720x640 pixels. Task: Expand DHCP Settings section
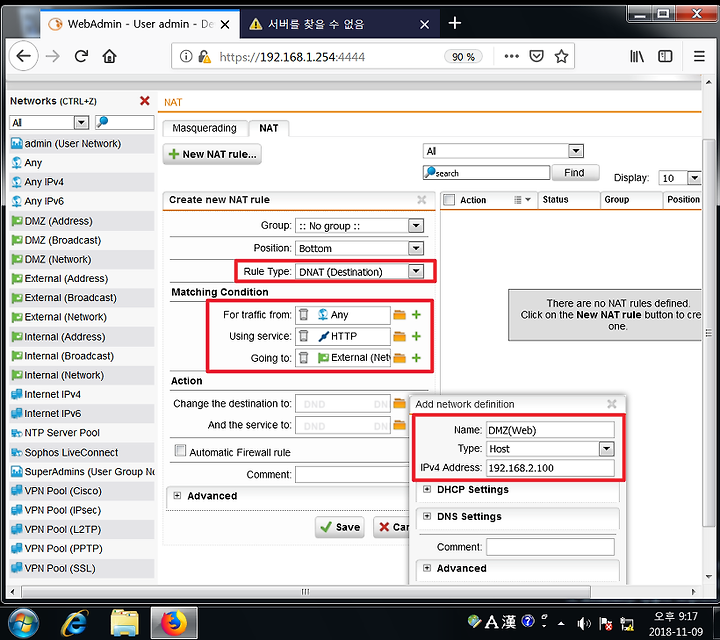(427, 489)
